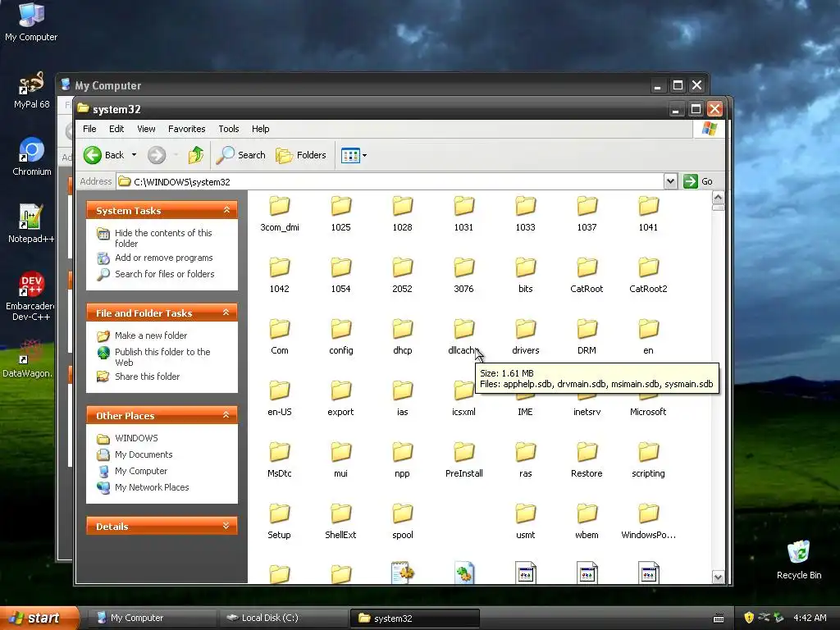Open the Views dropdown button
Viewport: 840px width, 630px height.
coord(354,155)
